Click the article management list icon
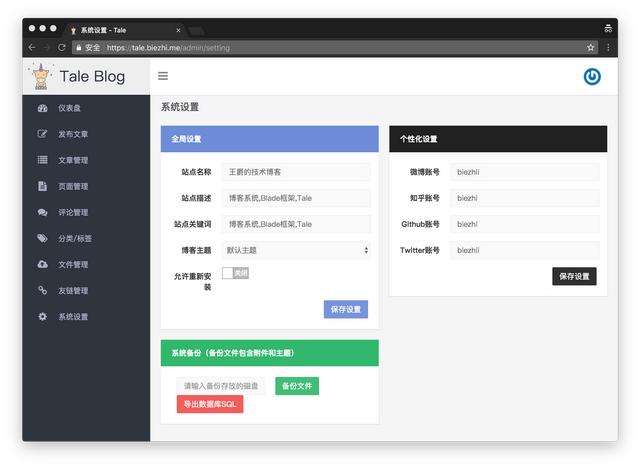 [x=42, y=160]
